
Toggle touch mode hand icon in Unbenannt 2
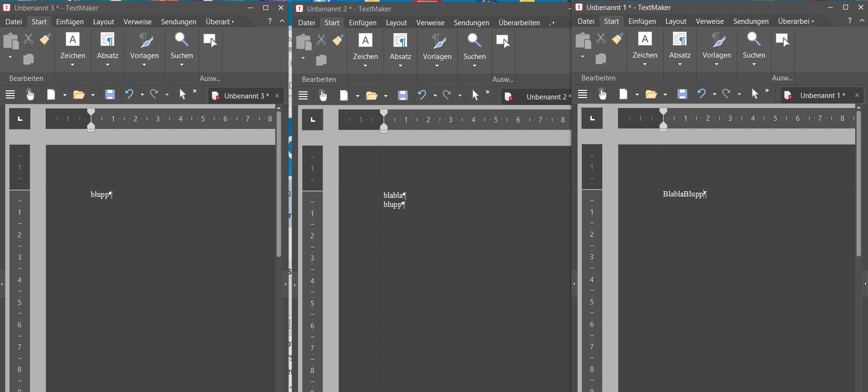point(323,96)
